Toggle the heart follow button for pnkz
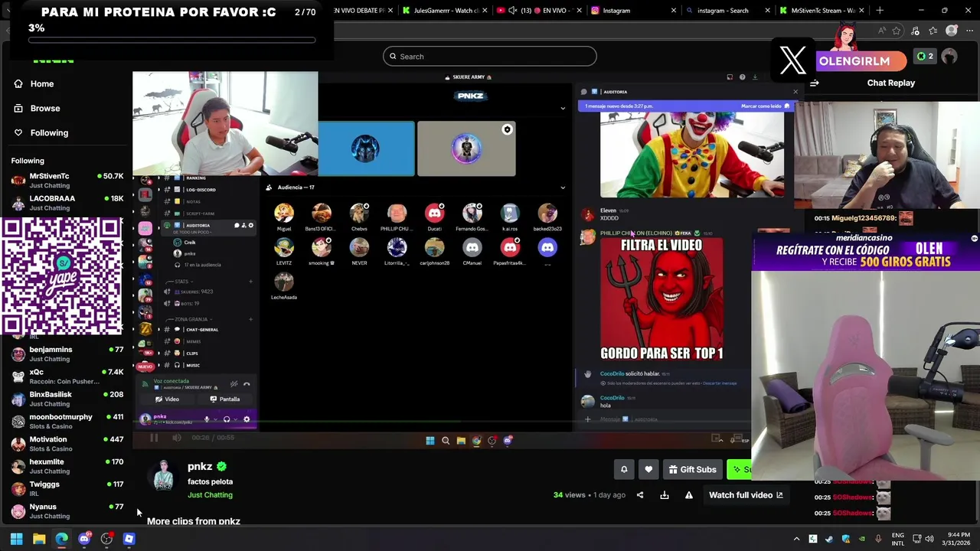Screen dimensions: 980x551 tap(648, 469)
